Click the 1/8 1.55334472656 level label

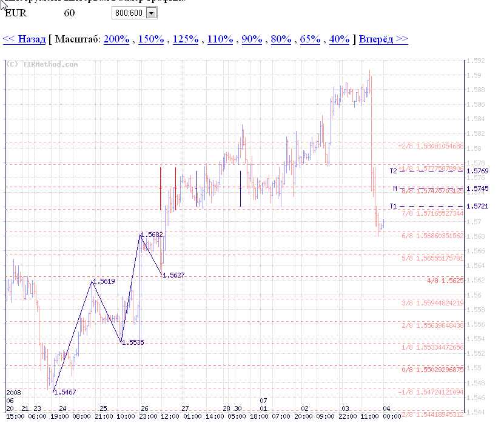pos(432,347)
